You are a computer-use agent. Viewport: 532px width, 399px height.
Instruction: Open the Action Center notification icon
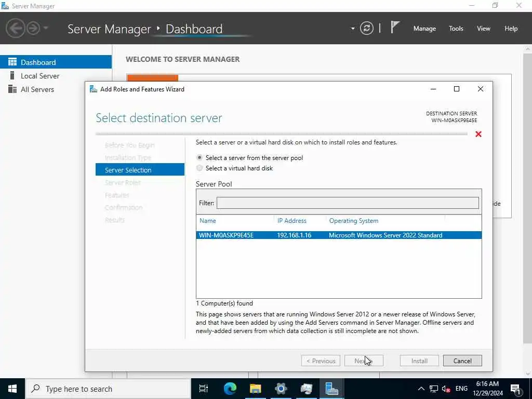pos(515,389)
